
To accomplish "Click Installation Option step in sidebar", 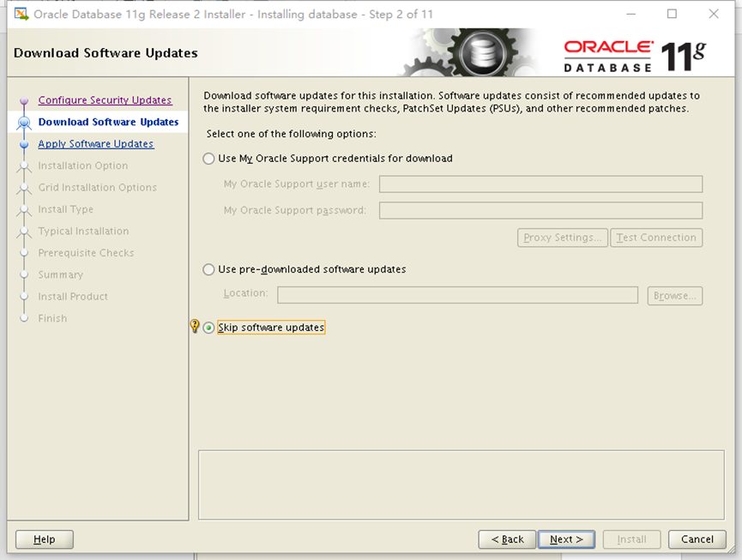I will [x=83, y=166].
